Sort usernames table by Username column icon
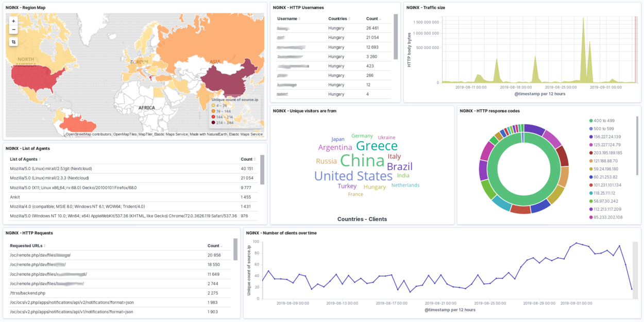The width and height of the screenshot is (644, 322). tap(300, 19)
